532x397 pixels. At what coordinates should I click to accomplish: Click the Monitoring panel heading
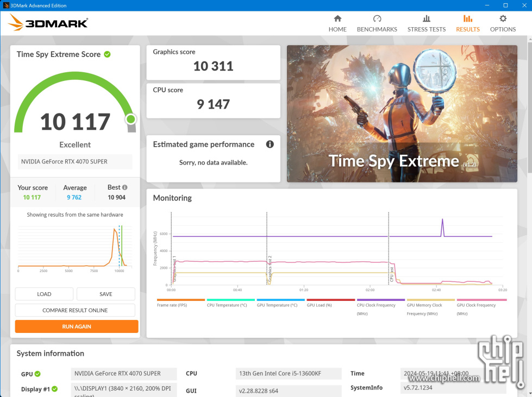[x=172, y=198]
